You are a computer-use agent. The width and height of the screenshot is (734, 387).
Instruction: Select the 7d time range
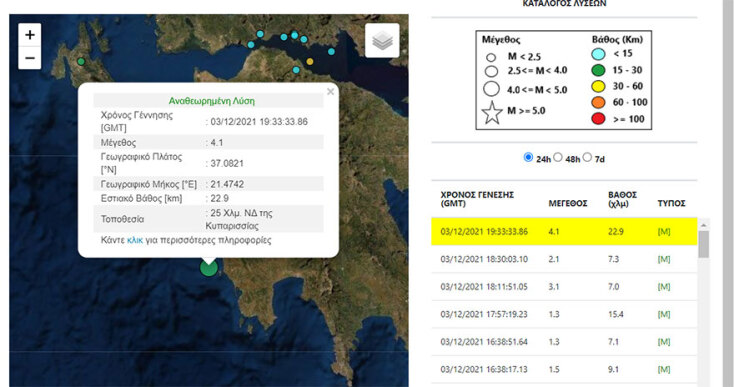click(587, 157)
